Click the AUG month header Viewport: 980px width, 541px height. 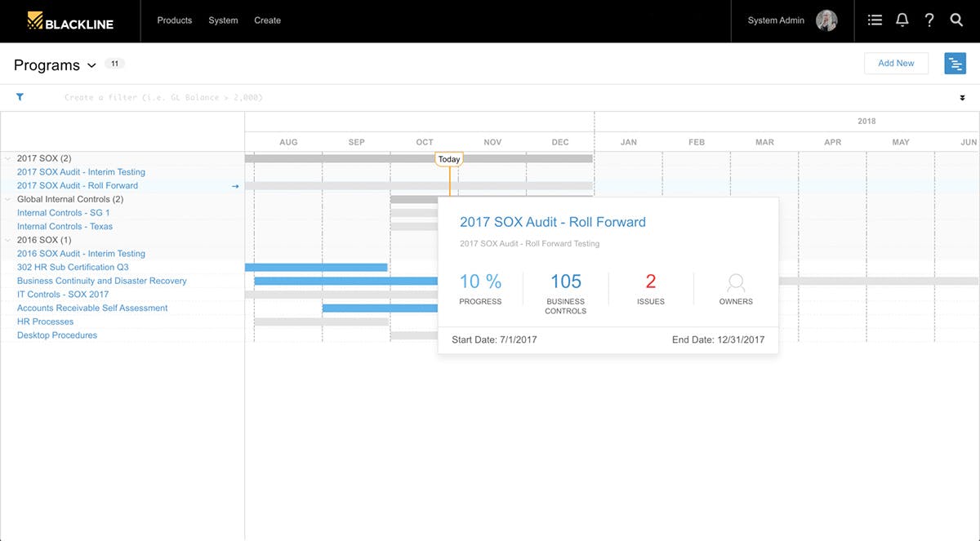[288, 142]
